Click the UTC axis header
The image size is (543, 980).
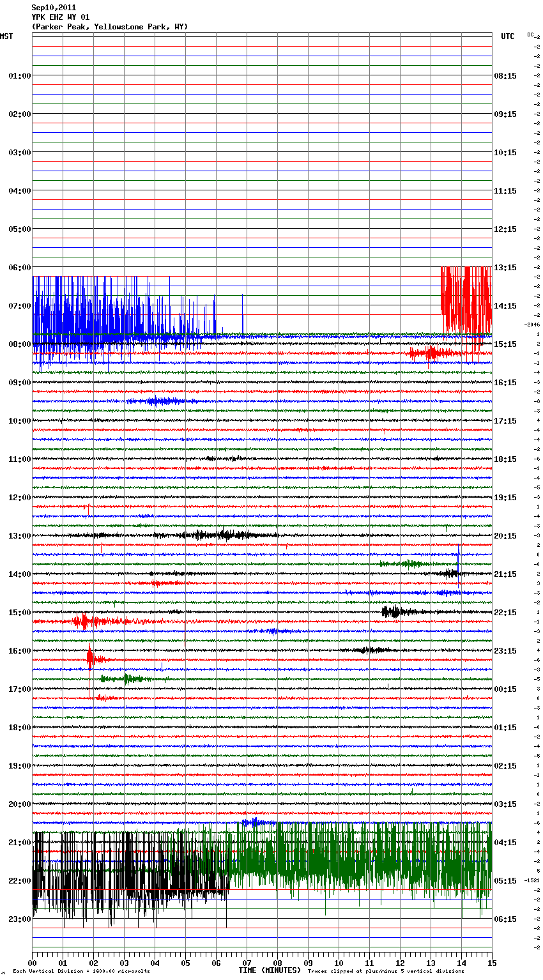507,36
